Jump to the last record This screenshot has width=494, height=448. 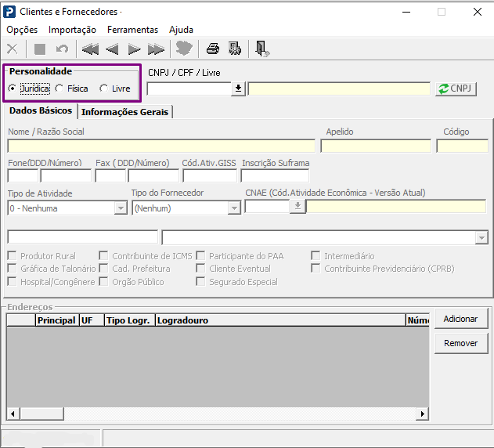tap(156, 49)
